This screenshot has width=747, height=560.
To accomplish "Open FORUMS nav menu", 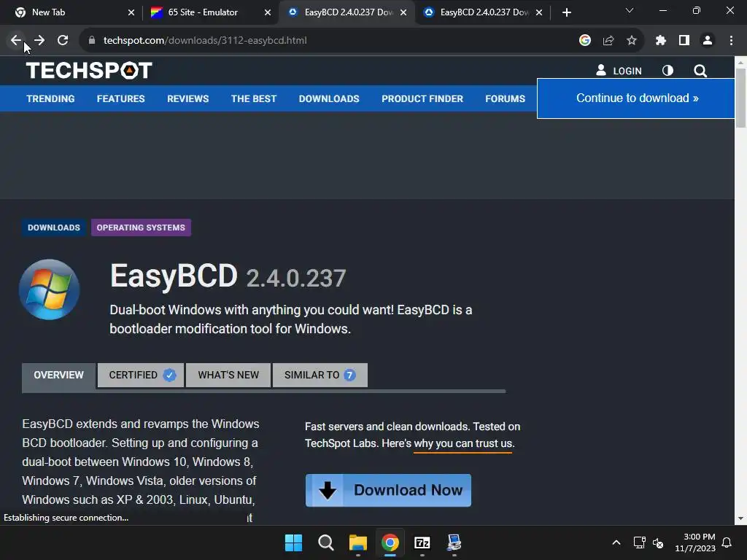I will 505,98.
